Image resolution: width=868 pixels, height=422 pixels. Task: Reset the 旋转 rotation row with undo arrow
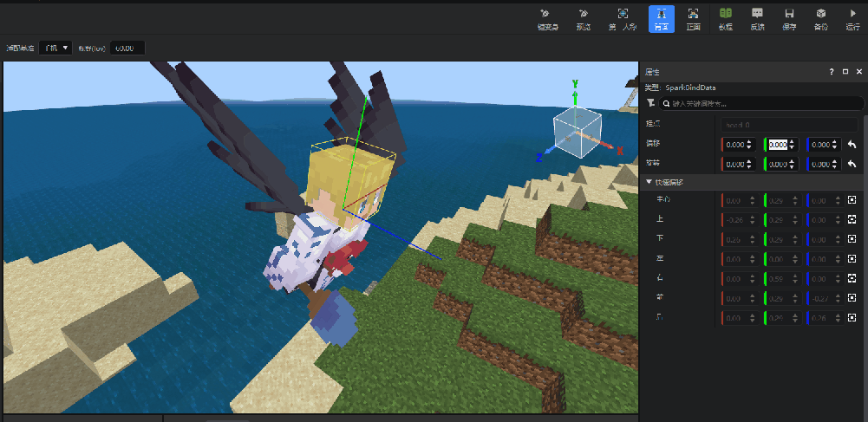tap(852, 165)
